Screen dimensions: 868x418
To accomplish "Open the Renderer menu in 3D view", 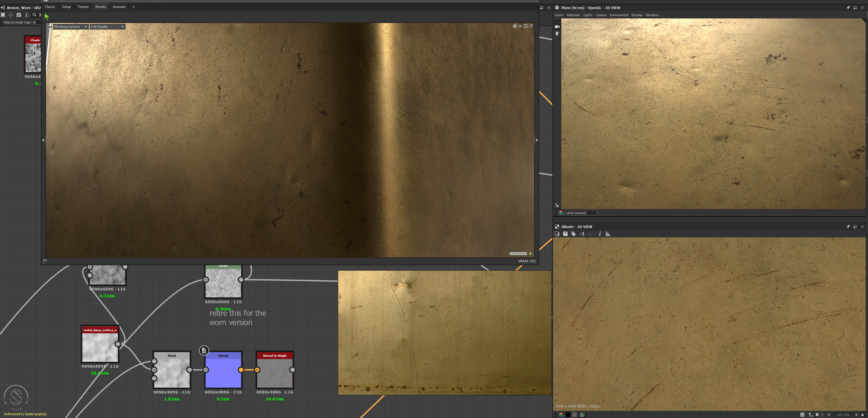I will click(652, 15).
